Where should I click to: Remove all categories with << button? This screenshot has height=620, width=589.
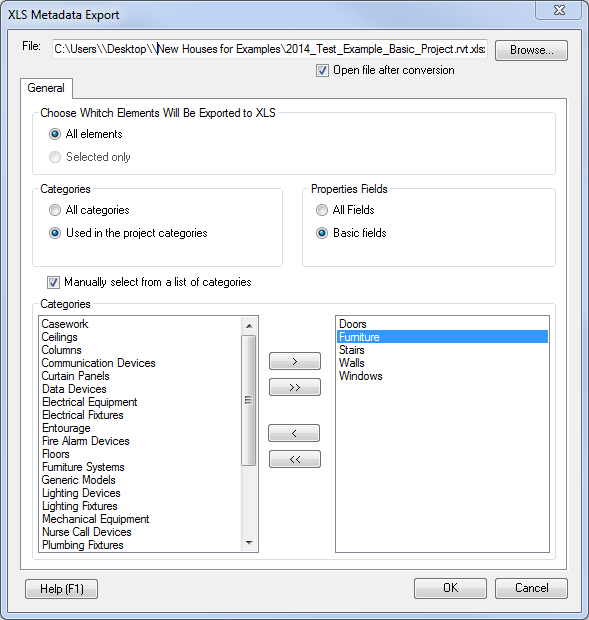[x=294, y=459]
